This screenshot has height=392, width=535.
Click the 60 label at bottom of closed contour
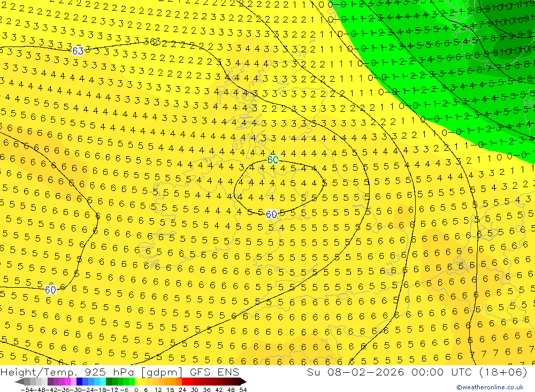pyautogui.click(x=271, y=214)
